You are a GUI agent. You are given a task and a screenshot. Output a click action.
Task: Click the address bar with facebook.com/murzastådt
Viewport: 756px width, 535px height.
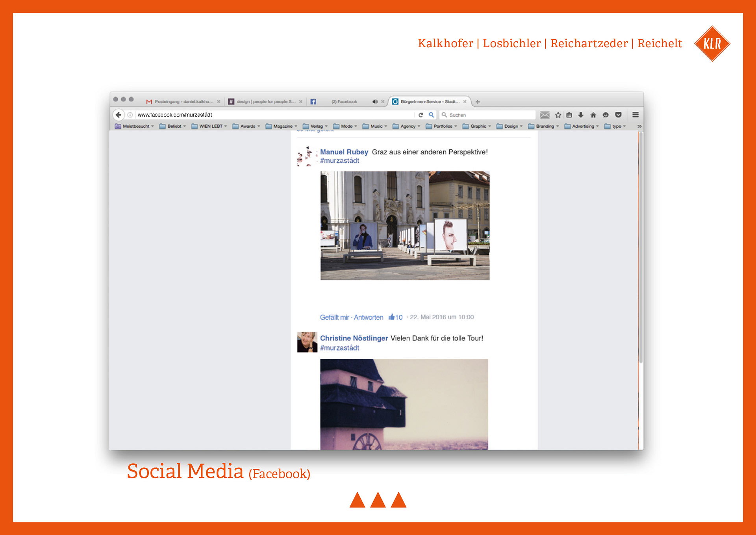[x=274, y=115]
